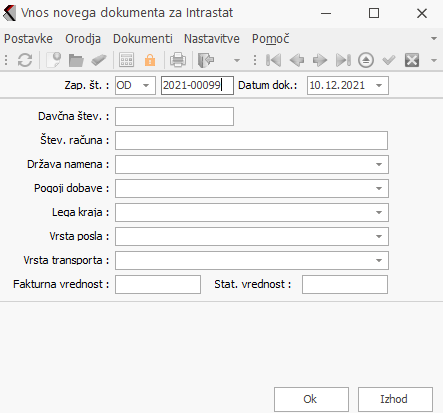Open the Država namena dropdown

pos(379,164)
